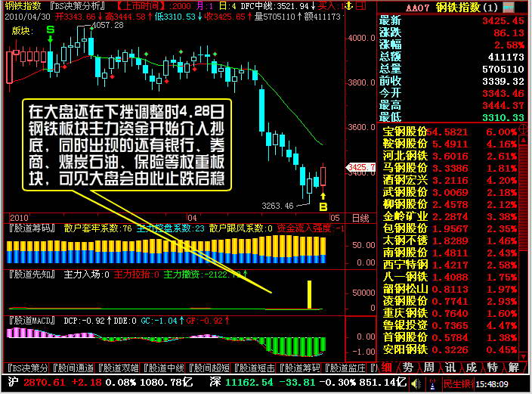Click the round crosshair icon above stock list scrollbar
Viewport: 532px width, 394px height.
(523, 129)
